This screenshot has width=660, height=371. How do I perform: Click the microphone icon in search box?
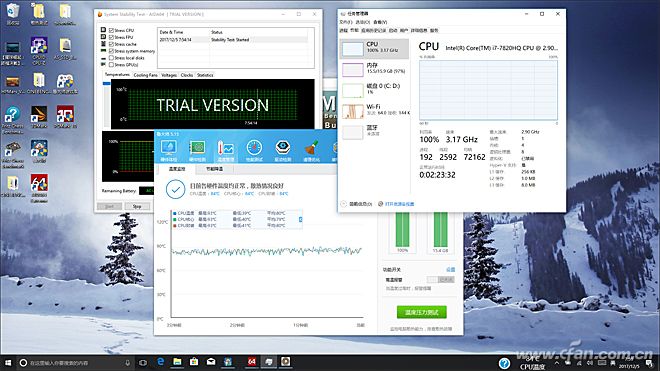(128, 363)
